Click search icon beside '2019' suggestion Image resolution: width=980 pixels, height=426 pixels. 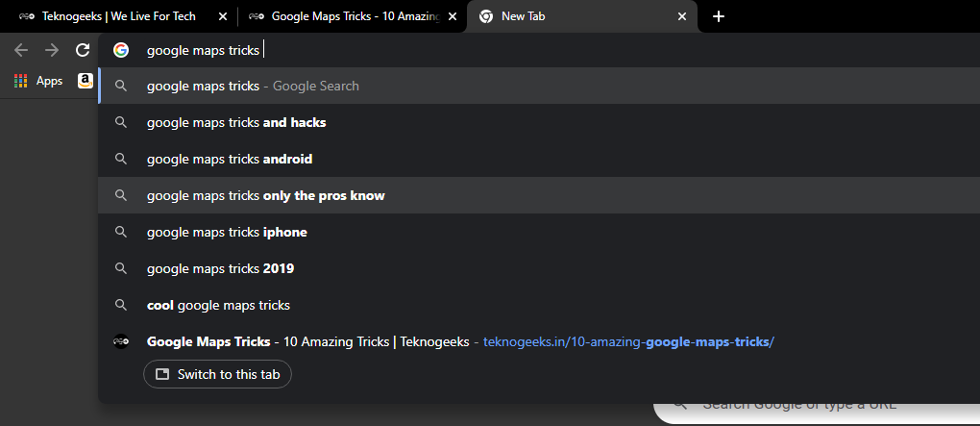pyautogui.click(x=121, y=269)
